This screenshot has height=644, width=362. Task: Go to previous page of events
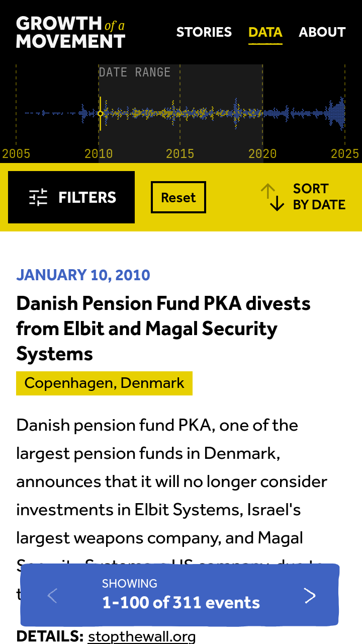(52, 596)
